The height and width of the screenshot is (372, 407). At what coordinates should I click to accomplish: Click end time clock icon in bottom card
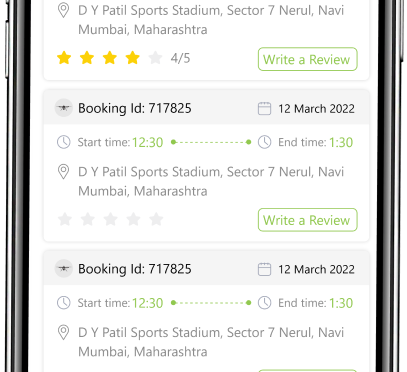click(x=265, y=303)
